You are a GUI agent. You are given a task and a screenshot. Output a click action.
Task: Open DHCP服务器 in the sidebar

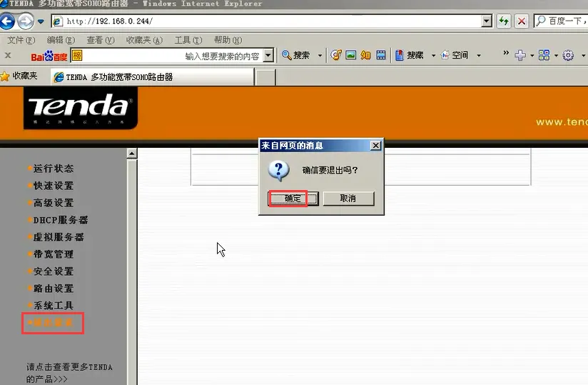60,220
